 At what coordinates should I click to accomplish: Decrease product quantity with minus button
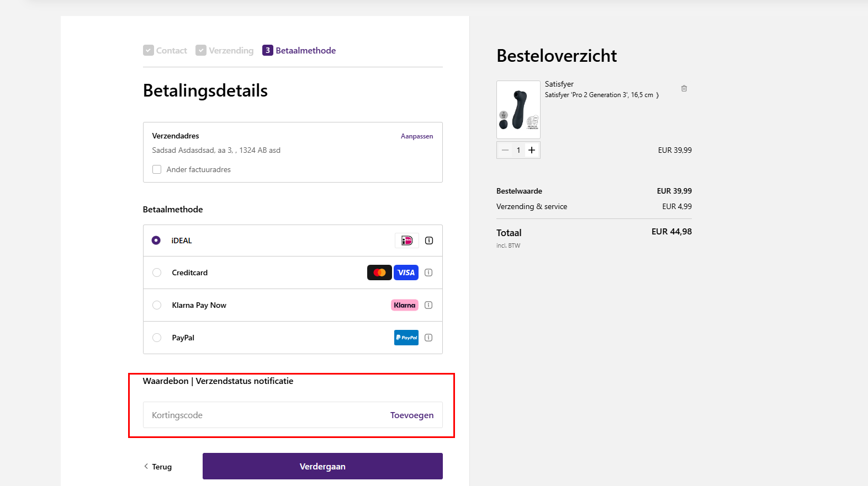point(505,150)
